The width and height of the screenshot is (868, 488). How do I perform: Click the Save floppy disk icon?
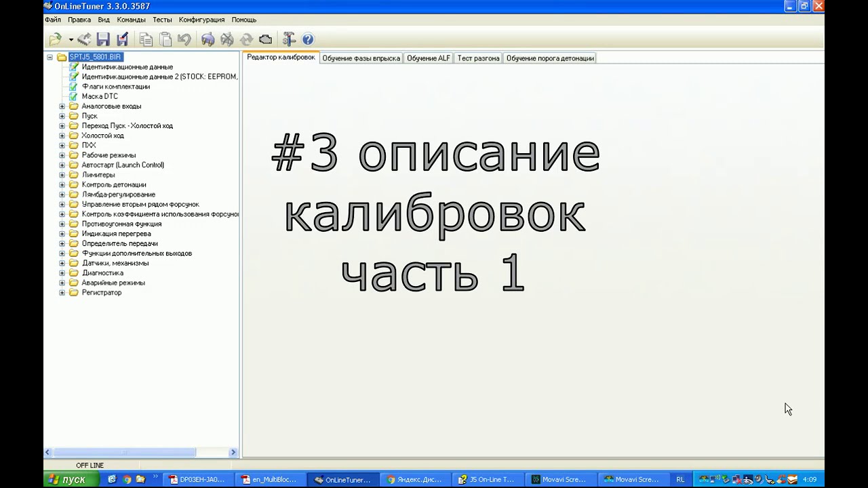(103, 39)
